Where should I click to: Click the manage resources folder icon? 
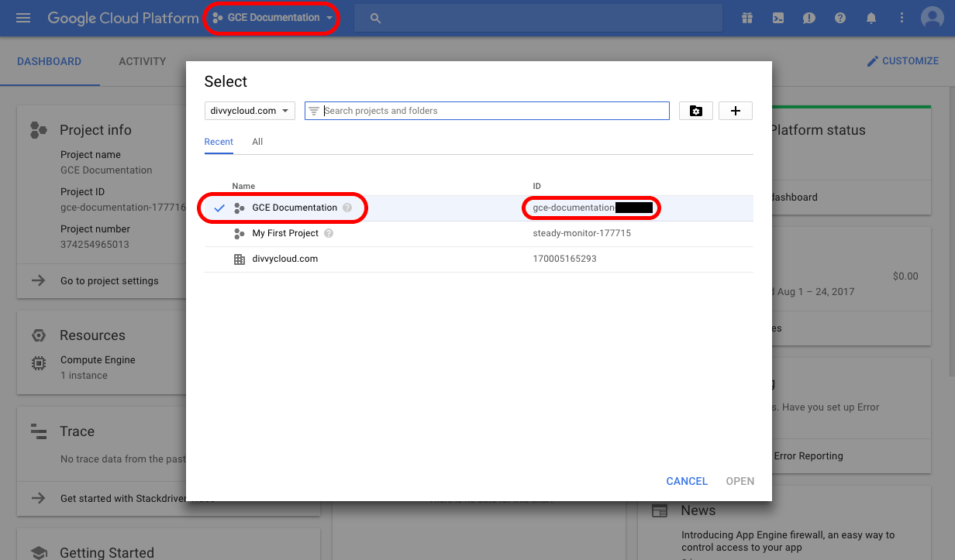[x=696, y=111]
